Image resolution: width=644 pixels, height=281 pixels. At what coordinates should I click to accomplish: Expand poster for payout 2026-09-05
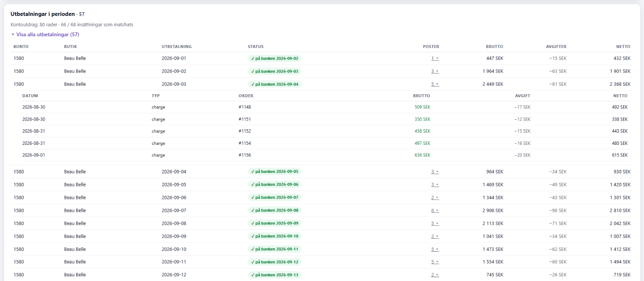[x=435, y=185]
